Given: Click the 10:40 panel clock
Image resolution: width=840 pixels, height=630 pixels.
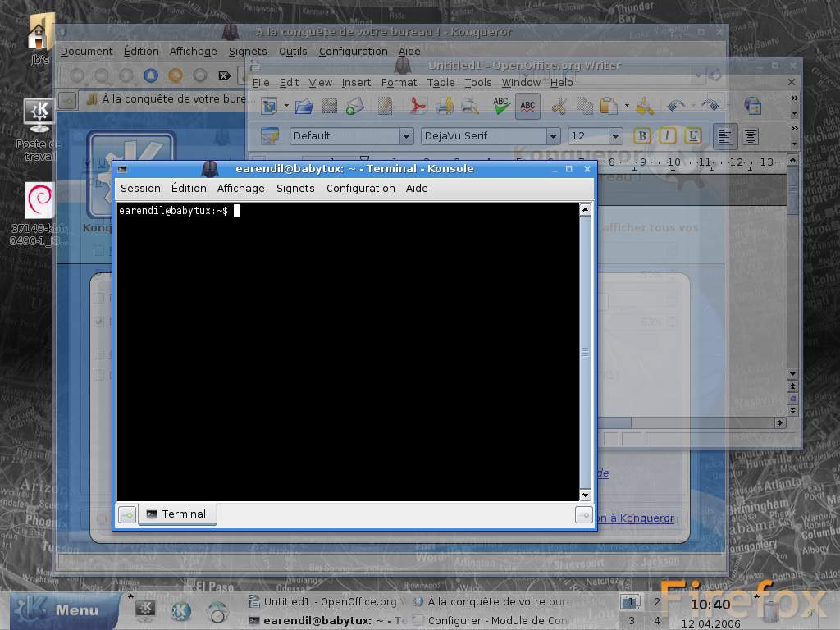Looking at the screenshot, I should point(710,605).
